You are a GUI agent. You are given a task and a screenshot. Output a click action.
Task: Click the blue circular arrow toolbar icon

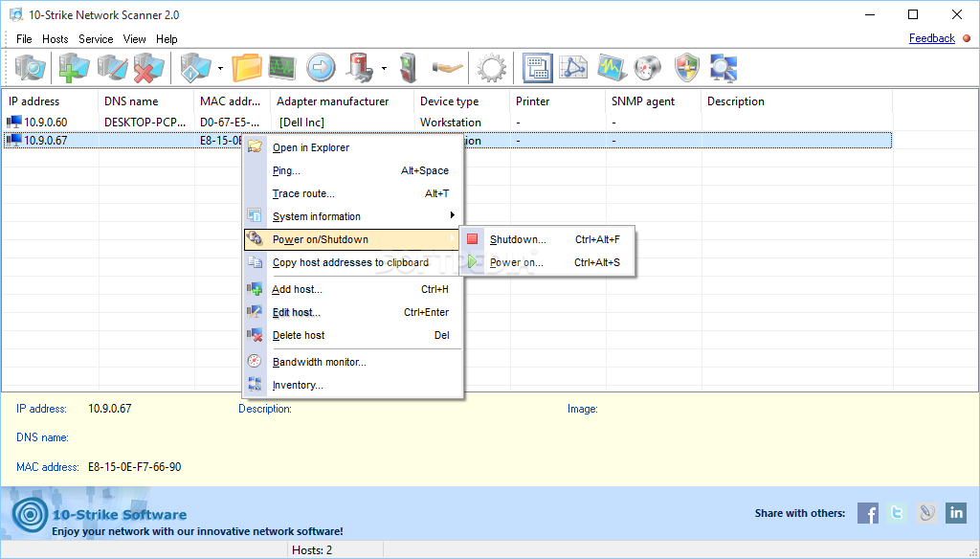click(321, 68)
